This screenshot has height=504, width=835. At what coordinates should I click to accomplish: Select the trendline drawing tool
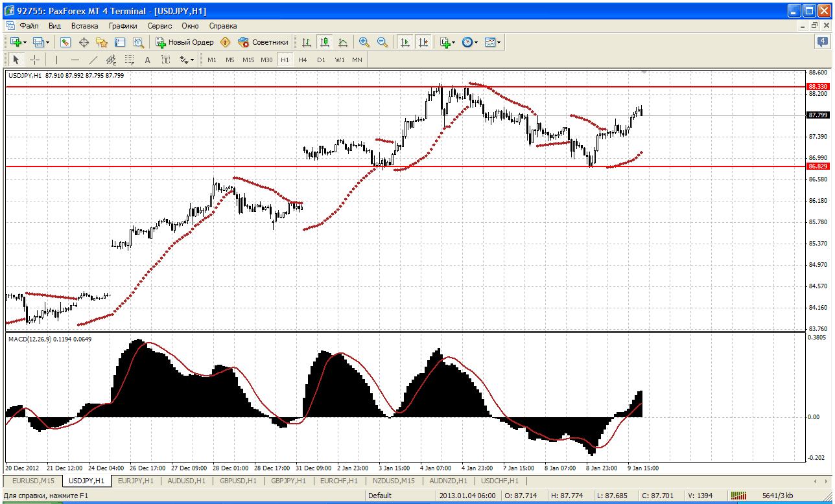tap(93, 60)
